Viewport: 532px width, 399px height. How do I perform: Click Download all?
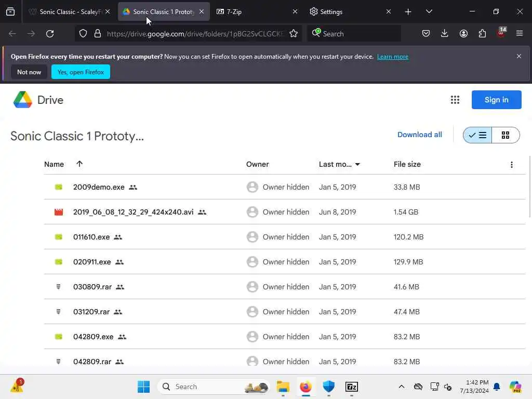[419, 135]
